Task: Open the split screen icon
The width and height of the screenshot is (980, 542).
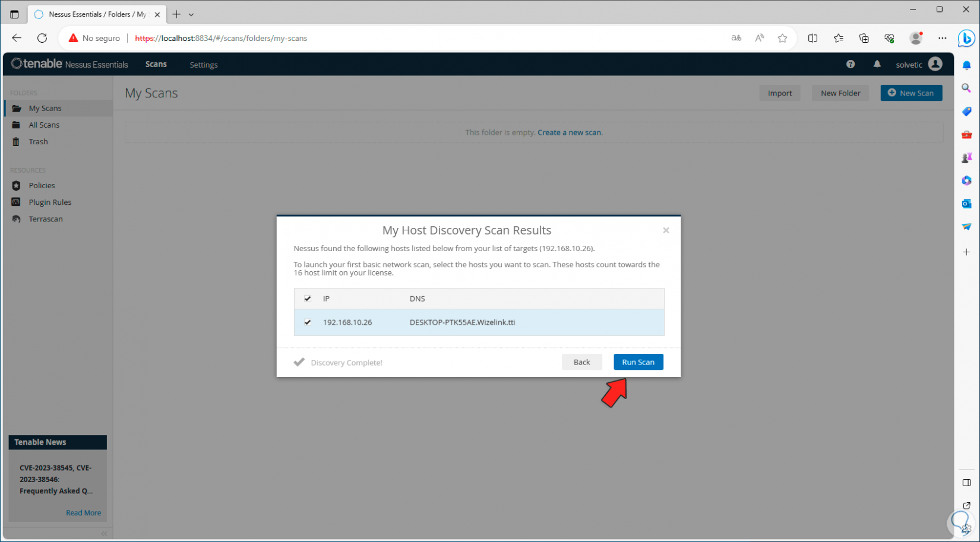Action: (x=813, y=38)
